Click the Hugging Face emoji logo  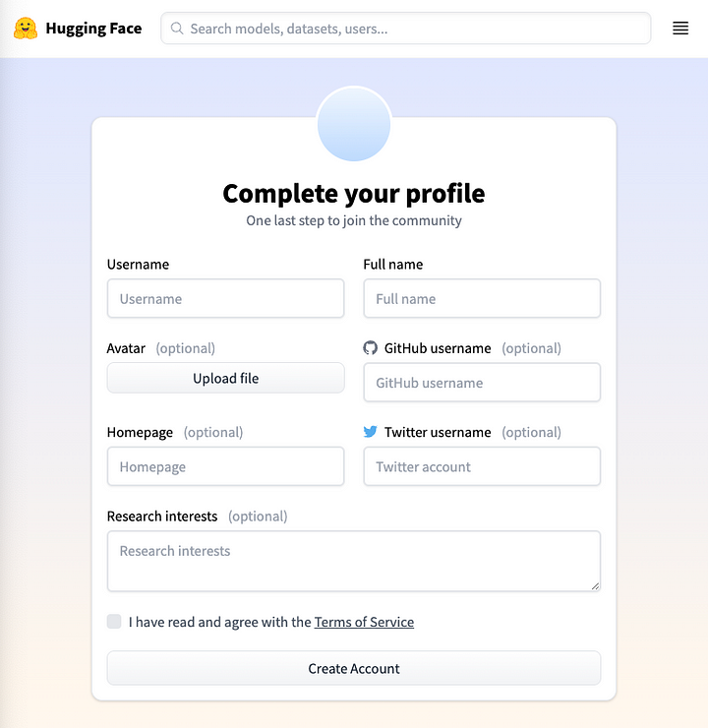tap(26, 29)
